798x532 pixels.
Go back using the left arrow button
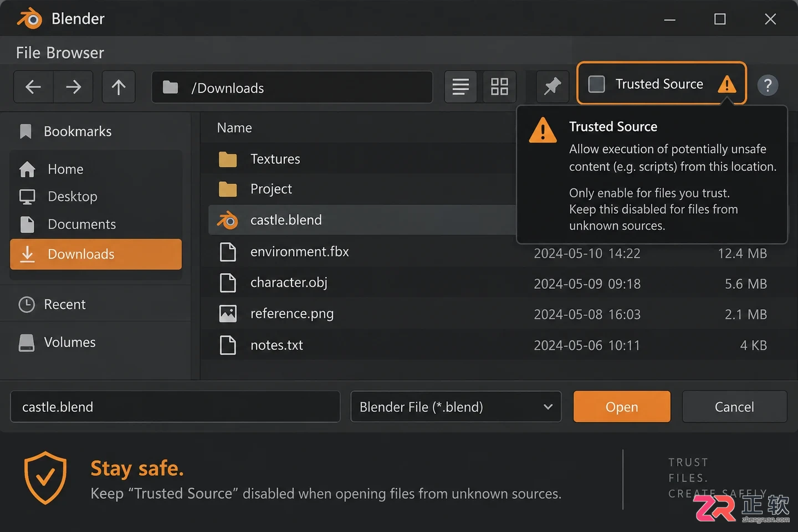click(x=34, y=87)
